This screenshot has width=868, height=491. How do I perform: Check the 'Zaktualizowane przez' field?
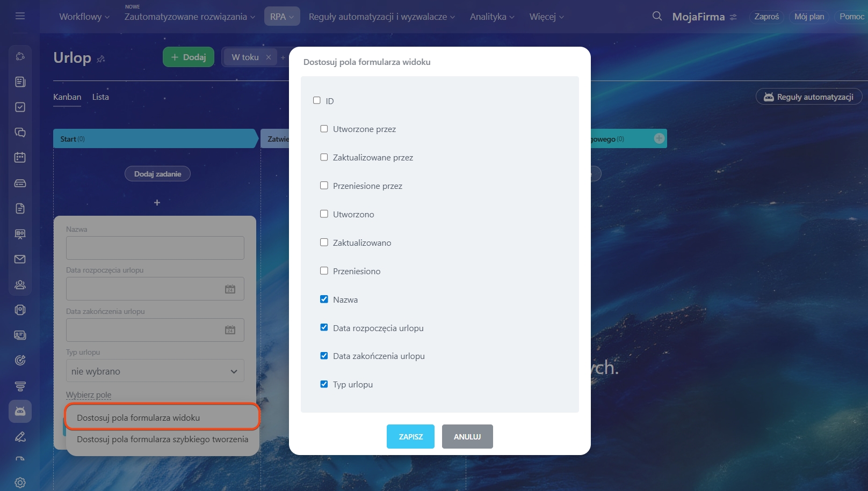click(x=324, y=157)
